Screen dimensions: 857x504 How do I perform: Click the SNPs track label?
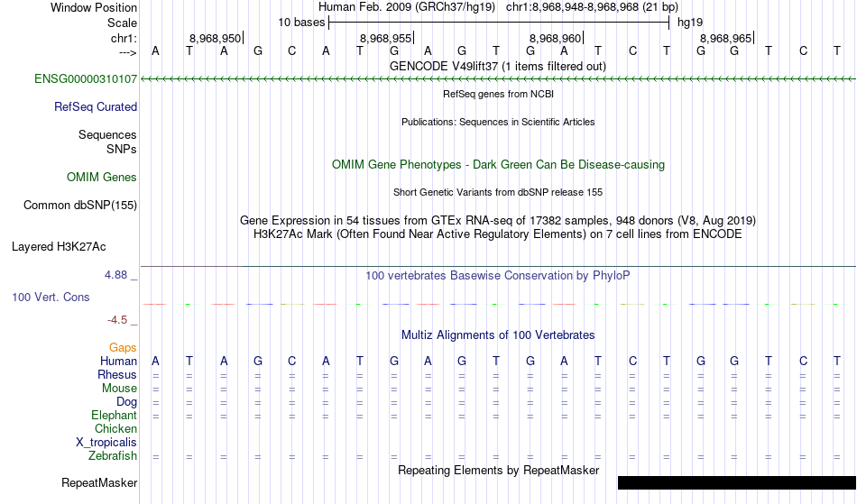click(x=122, y=149)
